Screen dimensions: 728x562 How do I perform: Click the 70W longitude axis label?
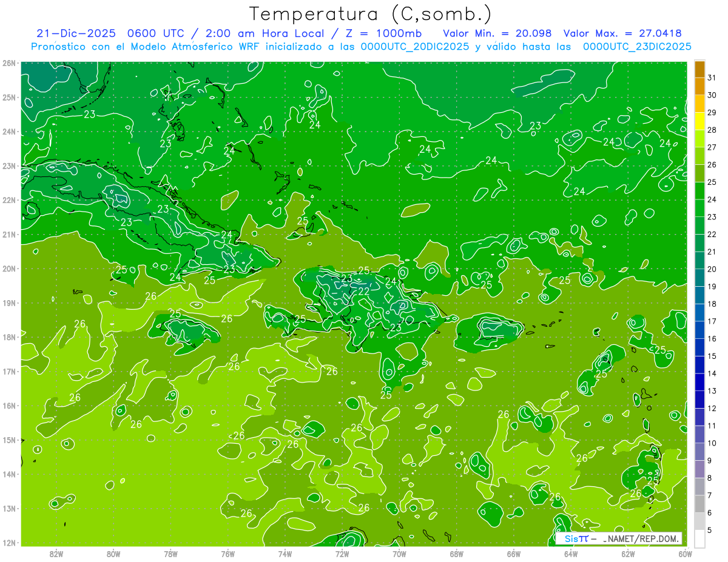[399, 554]
